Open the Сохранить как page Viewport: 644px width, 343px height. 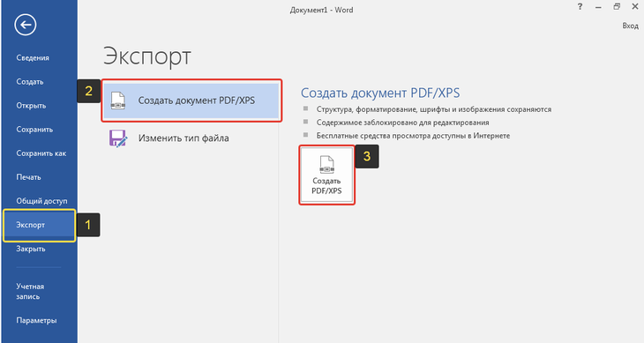[x=41, y=153]
